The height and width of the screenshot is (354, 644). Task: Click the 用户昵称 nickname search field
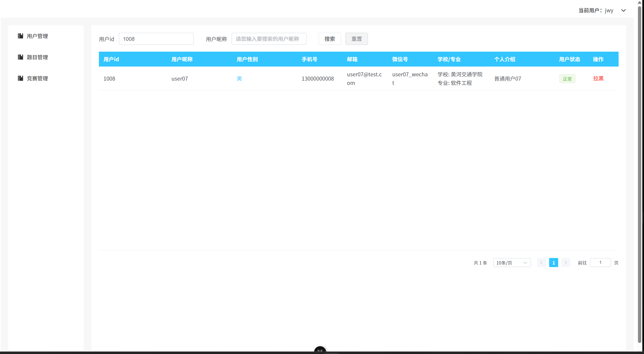[x=269, y=39]
